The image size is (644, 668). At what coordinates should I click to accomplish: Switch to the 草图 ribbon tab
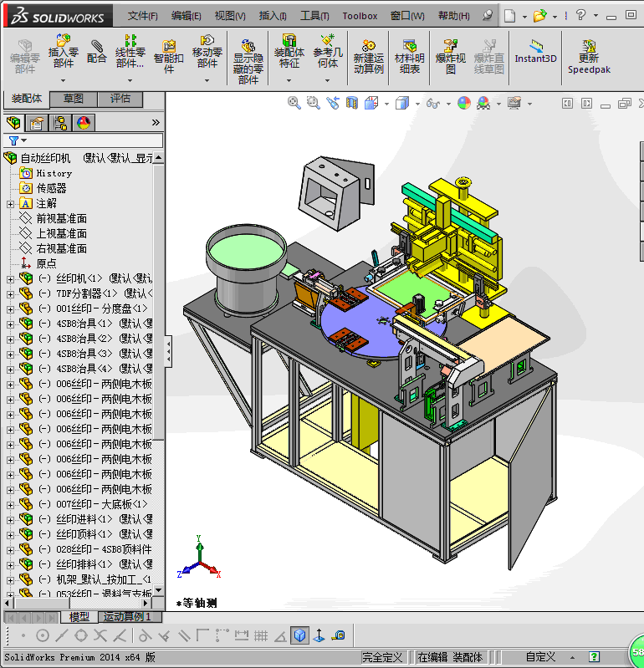(74, 99)
